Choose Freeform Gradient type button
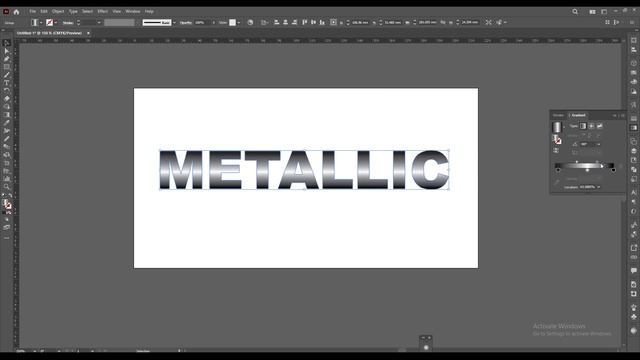The width and height of the screenshot is (640, 360). [599, 126]
